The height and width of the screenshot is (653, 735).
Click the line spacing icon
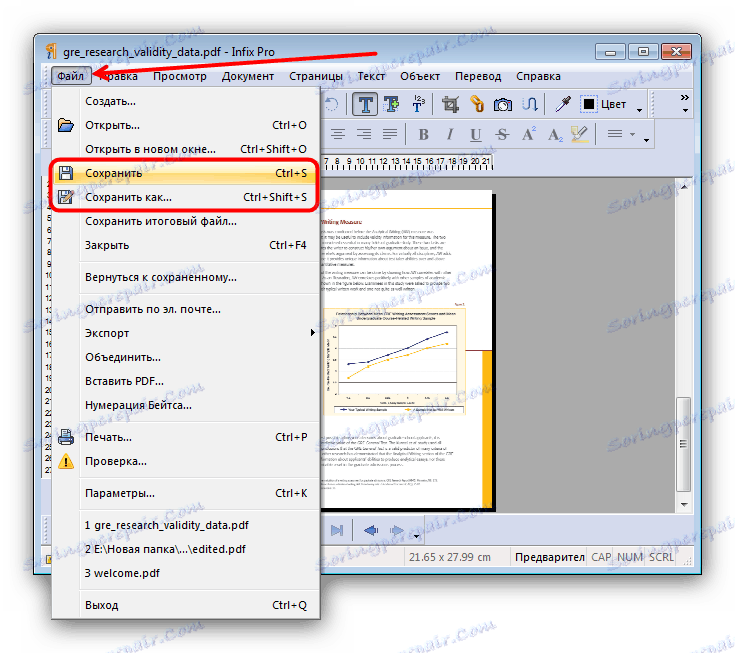[x=615, y=134]
